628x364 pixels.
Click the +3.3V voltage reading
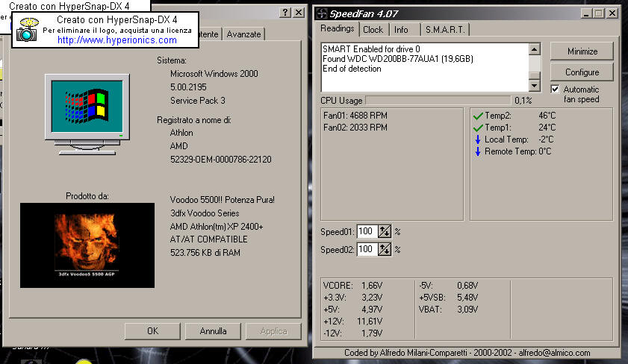[x=352, y=298]
